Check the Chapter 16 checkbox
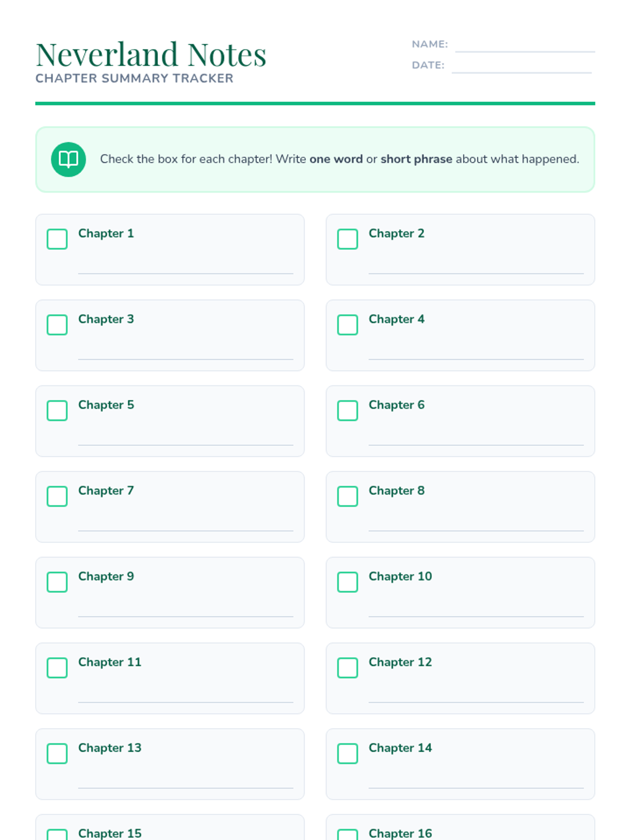630x840 pixels. pyautogui.click(x=348, y=835)
